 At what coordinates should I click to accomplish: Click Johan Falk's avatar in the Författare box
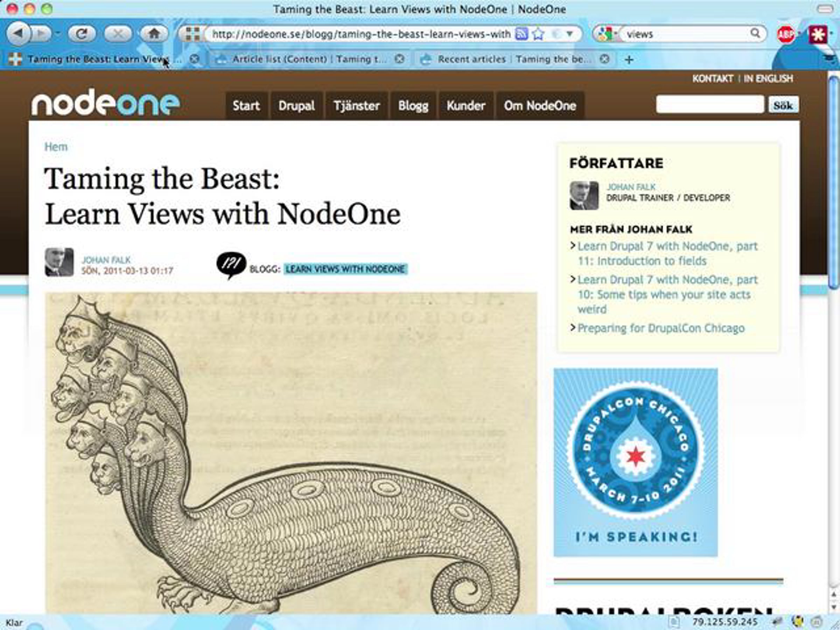point(584,196)
